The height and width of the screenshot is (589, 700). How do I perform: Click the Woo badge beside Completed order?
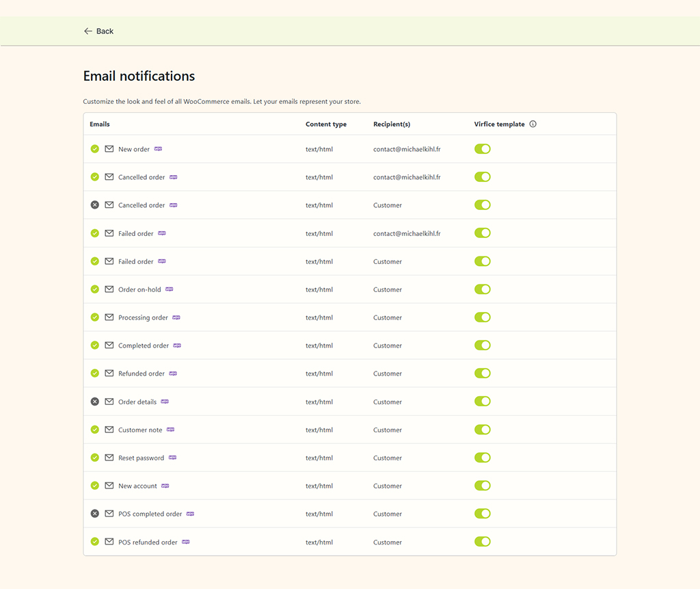click(177, 345)
